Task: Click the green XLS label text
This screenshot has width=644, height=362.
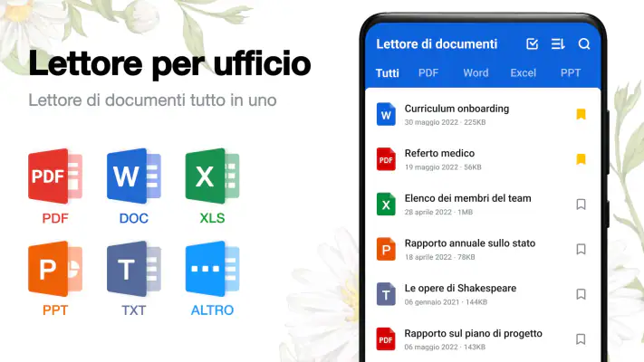Action: click(x=212, y=218)
